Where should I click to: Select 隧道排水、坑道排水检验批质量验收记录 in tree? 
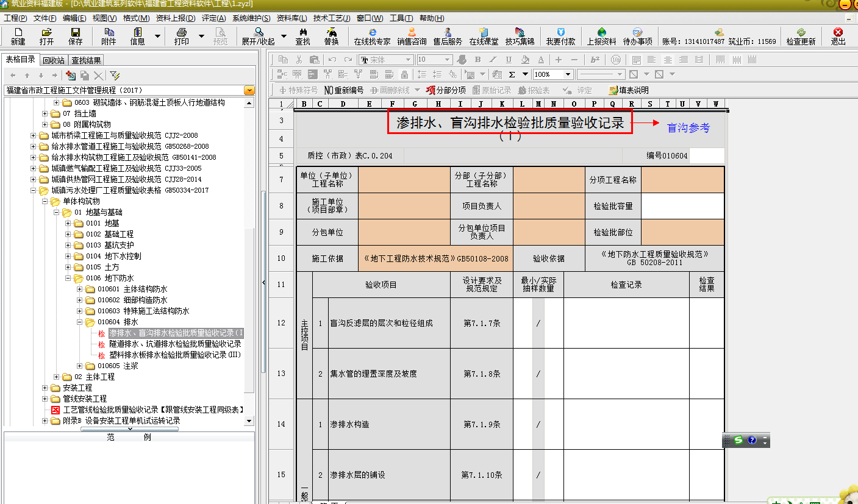[175, 344]
